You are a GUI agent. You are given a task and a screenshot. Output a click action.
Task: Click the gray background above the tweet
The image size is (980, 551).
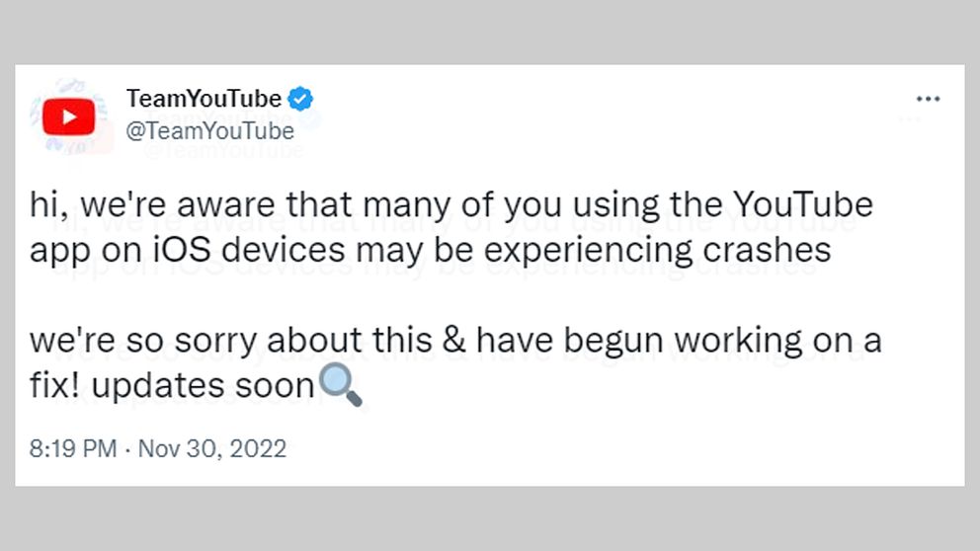(490, 32)
